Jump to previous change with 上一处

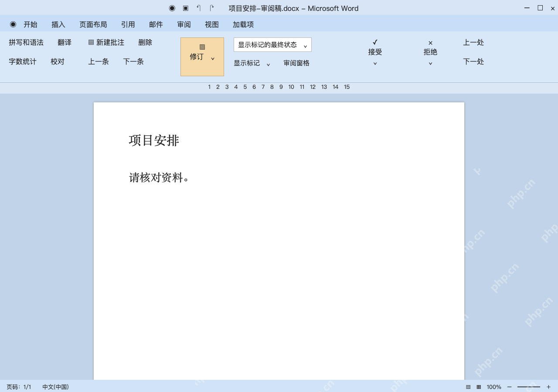coord(473,42)
